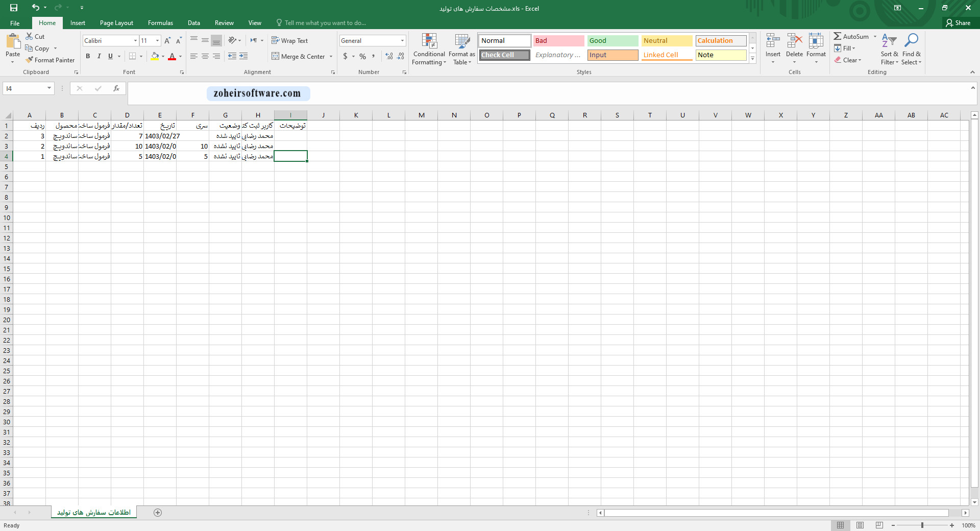Open Format as Table gallery

(462, 49)
